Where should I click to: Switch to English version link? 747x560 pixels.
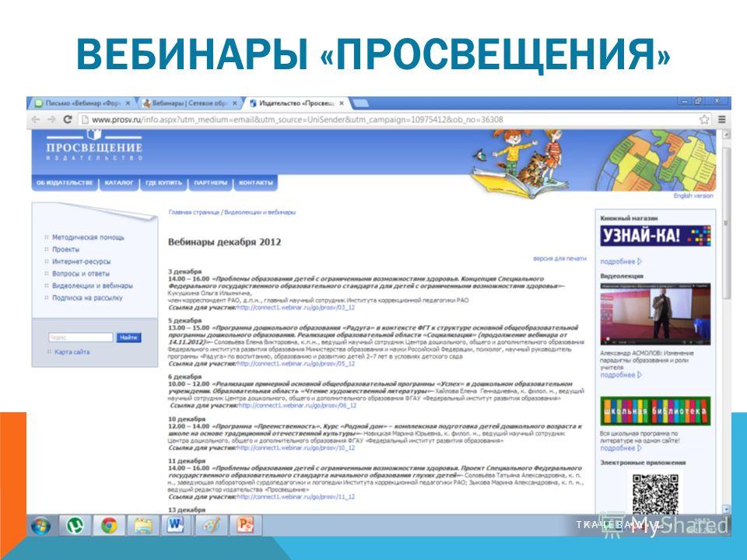693,196
